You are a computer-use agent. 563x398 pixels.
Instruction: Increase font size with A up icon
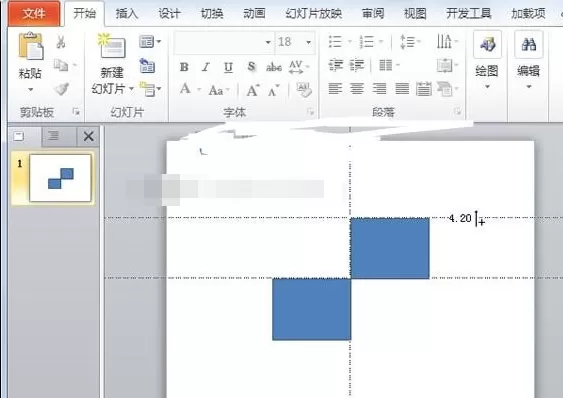pyautogui.click(x=253, y=90)
